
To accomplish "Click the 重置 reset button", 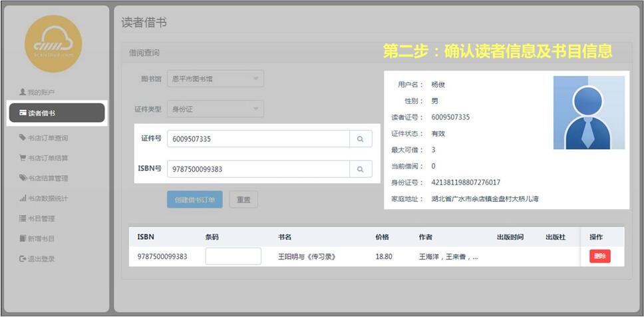I will coord(243,200).
